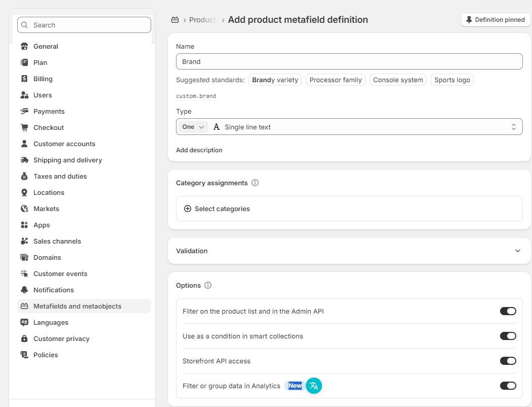Image resolution: width=532 pixels, height=407 pixels.
Task: Toggle Use as a condition in smart collections
Action: click(508, 336)
